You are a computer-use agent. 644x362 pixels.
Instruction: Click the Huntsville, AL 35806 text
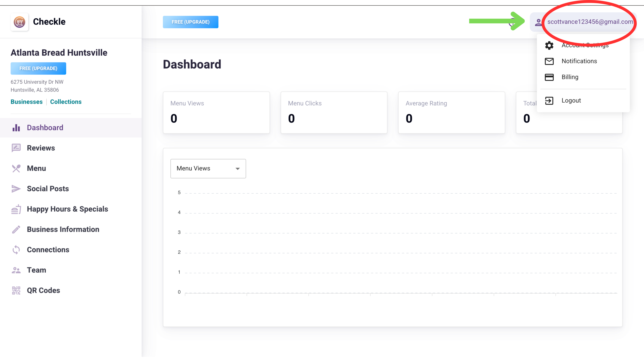pos(35,90)
